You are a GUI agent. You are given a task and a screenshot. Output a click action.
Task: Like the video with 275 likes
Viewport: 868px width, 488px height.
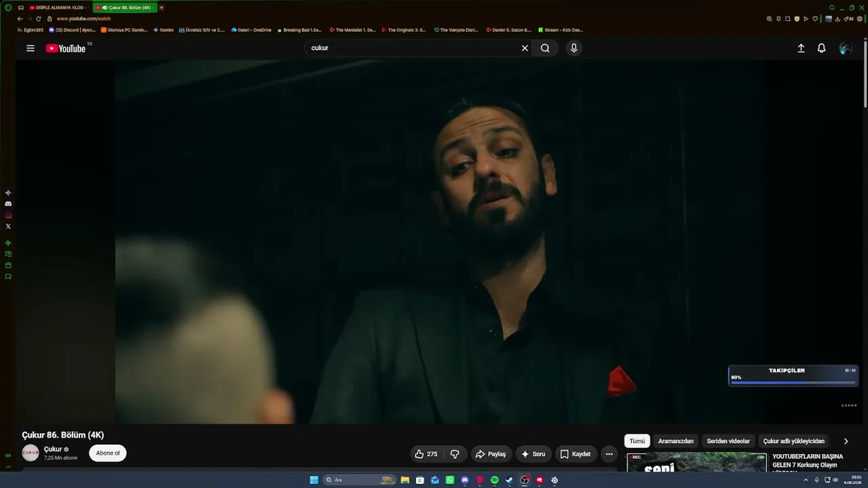427,454
